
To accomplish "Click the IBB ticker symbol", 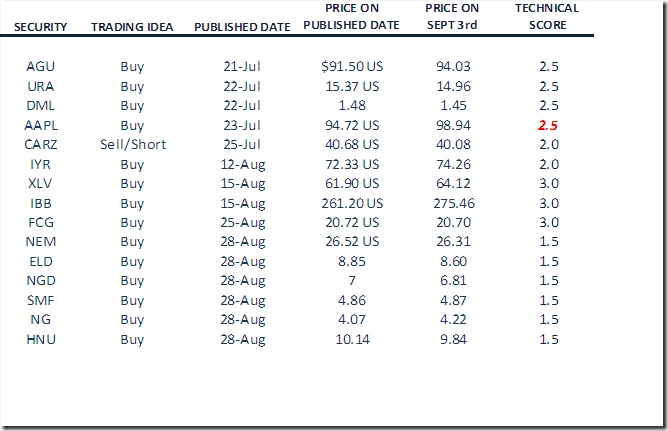I will coord(41,204).
